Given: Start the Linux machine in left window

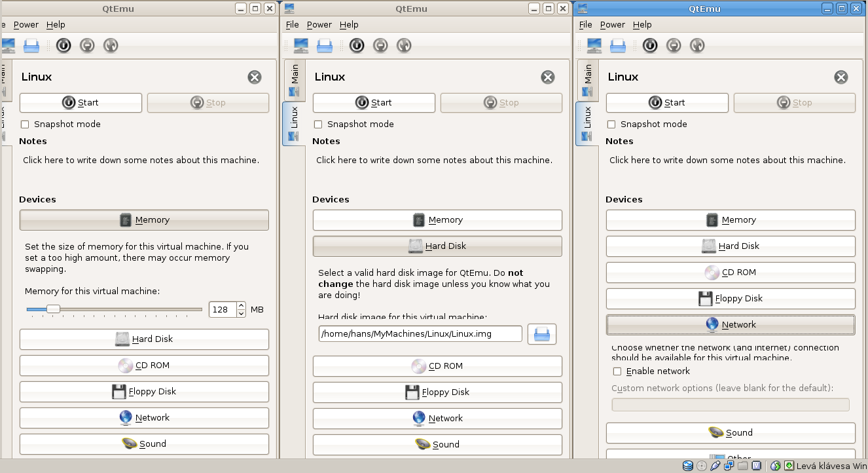Looking at the screenshot, I should (81, 103).
